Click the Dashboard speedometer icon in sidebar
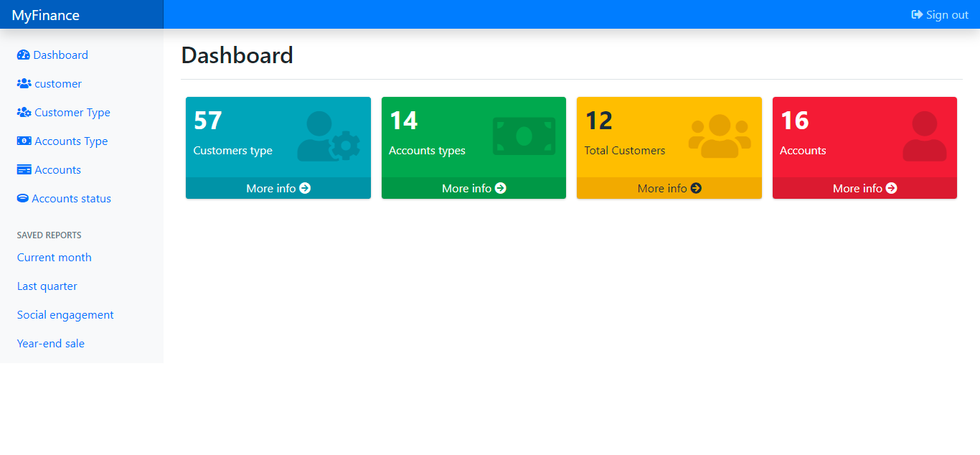 [22, 55]
